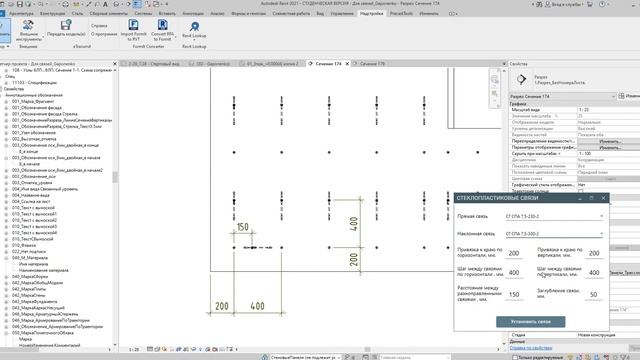
Task: Open the Прямая связь dropdown
Action: pyautogui.click(x=601, y=216)
